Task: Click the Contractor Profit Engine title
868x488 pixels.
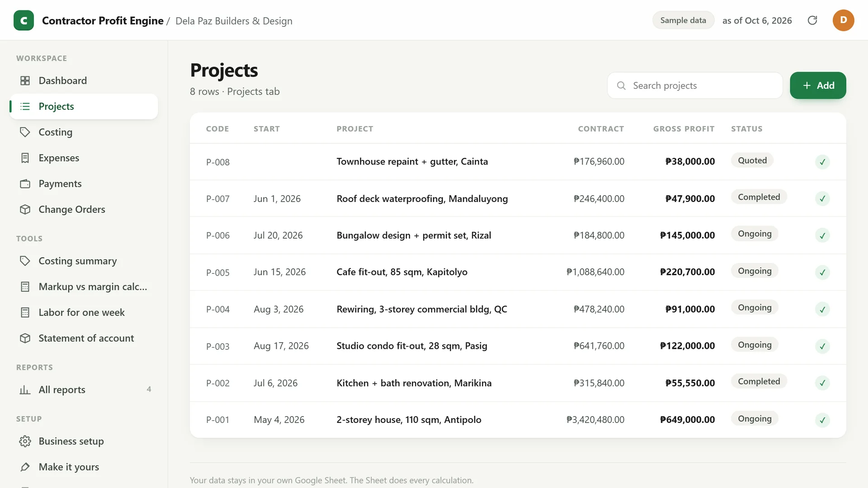Action: [x=103, y=21]
